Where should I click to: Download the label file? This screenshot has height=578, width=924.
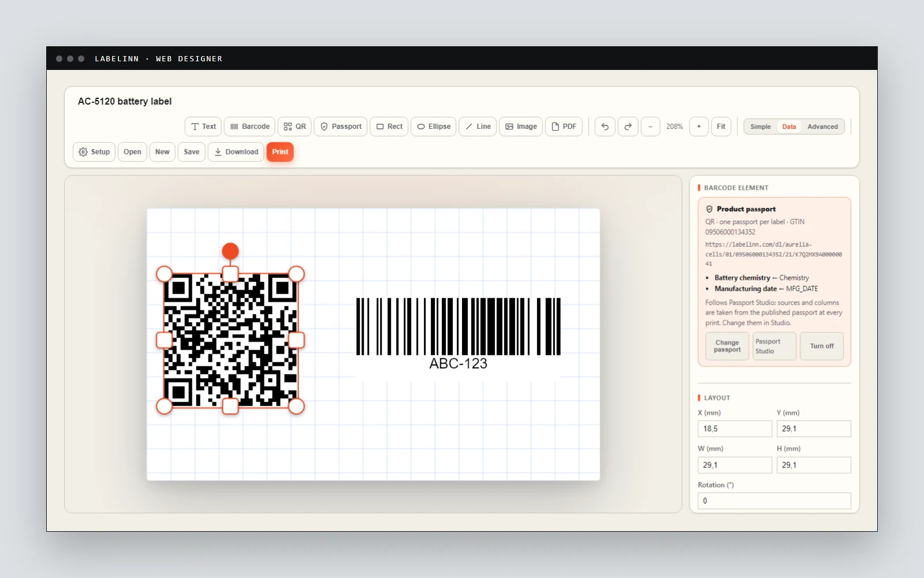point(236,152)
